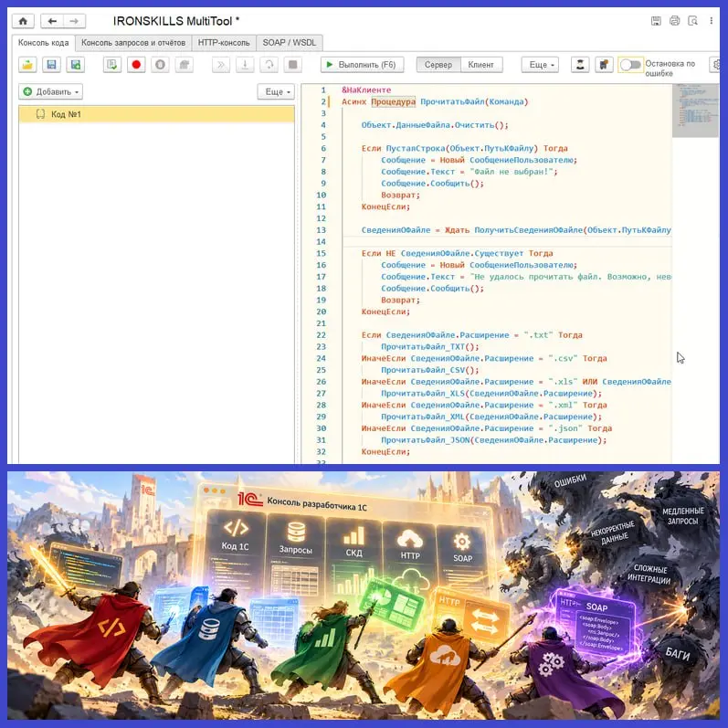Image resolution: width=728 pixels, height=728 pixels.
Task: Click ПрочитатьФайл(Команда) on line 2
Action: (x=474, y=101)
